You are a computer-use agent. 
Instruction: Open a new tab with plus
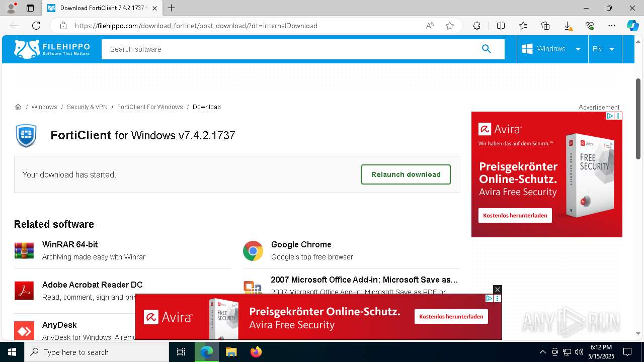[x=172, y=8]
